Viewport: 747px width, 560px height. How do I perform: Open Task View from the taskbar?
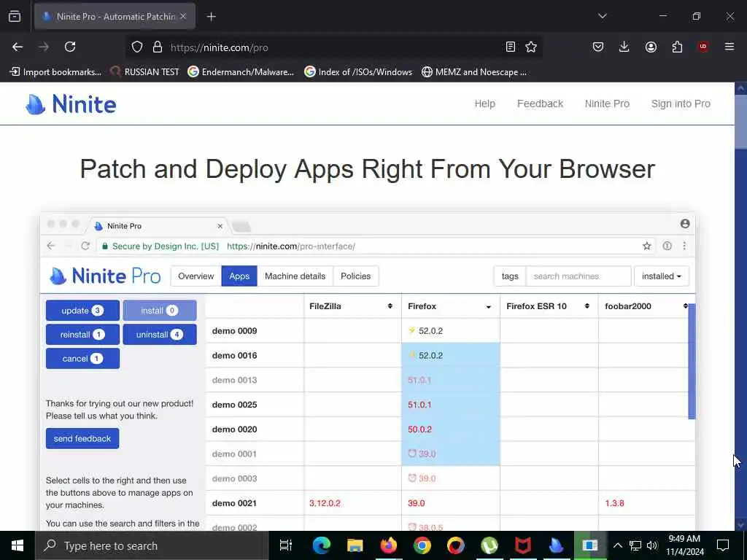[286, 545]
